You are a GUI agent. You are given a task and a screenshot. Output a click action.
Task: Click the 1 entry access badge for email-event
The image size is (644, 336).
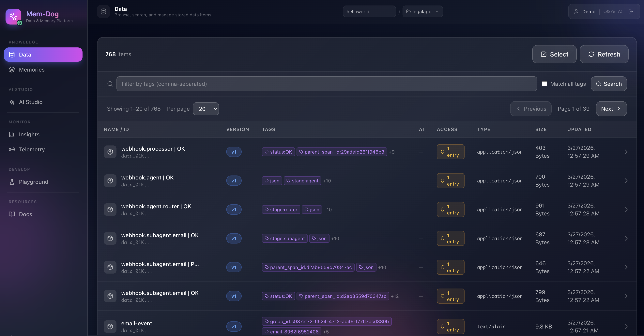(451, 327)
